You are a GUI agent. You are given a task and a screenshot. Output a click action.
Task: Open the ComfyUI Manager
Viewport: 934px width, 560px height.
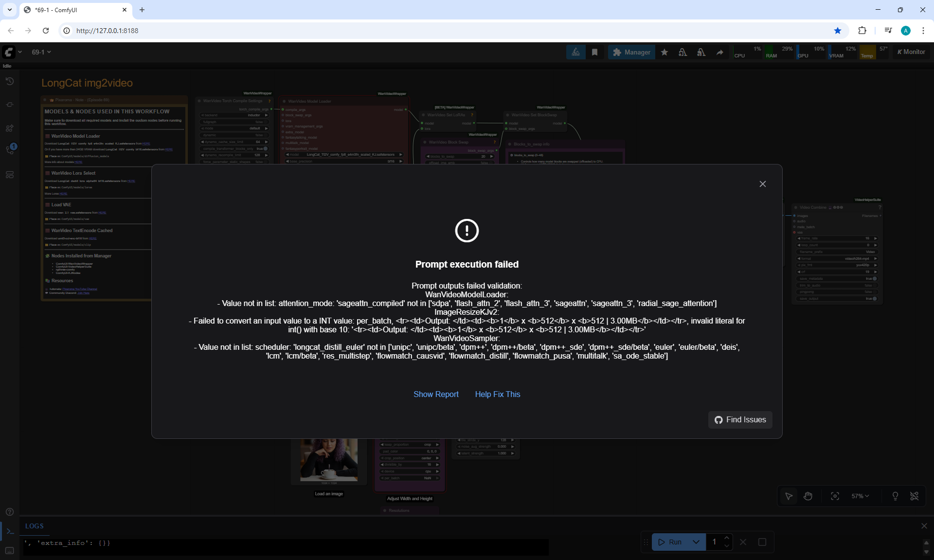pyautogui.click(x=631, y=52)
